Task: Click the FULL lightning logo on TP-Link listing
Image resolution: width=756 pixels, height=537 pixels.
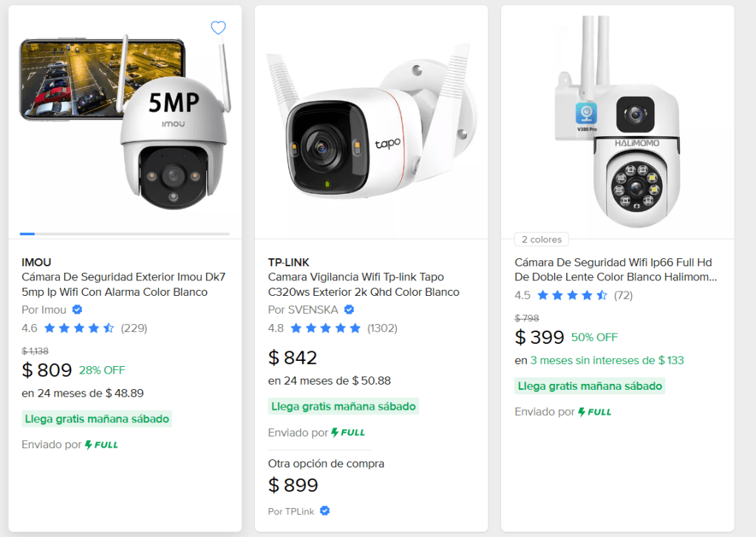Action: coord(348,432)
